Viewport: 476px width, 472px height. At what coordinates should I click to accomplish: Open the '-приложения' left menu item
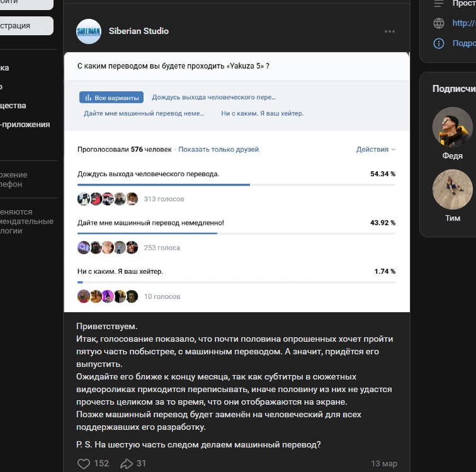25,125
